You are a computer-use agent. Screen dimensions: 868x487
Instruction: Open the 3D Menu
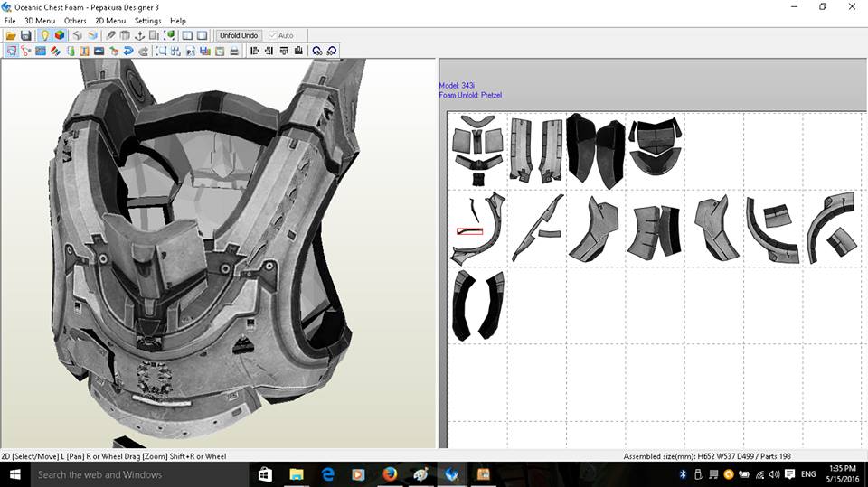tap(39, 21)
